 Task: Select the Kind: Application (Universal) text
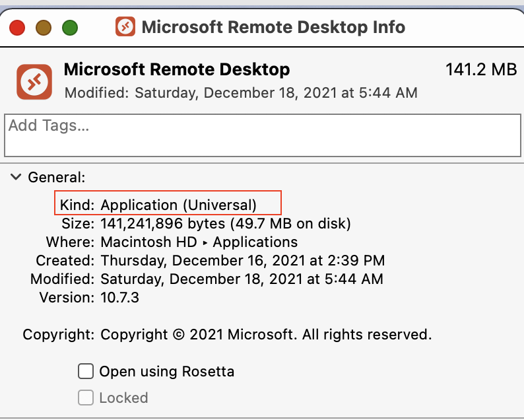click(158, 205)
